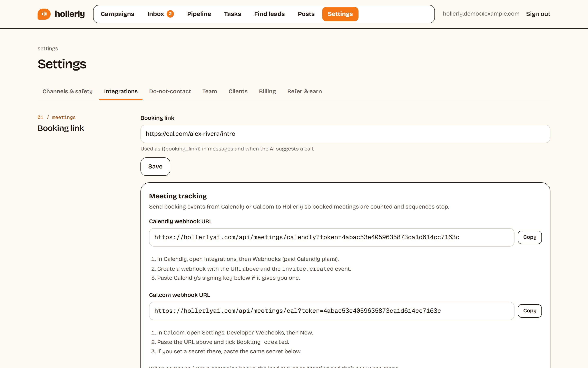Screen dimensions: 588x368
Task: Switch to the Team tab
Action: point(210,91)
